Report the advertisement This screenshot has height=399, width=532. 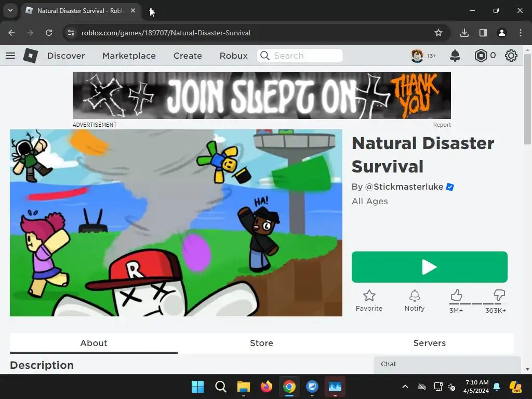click(x=442, y=125)
